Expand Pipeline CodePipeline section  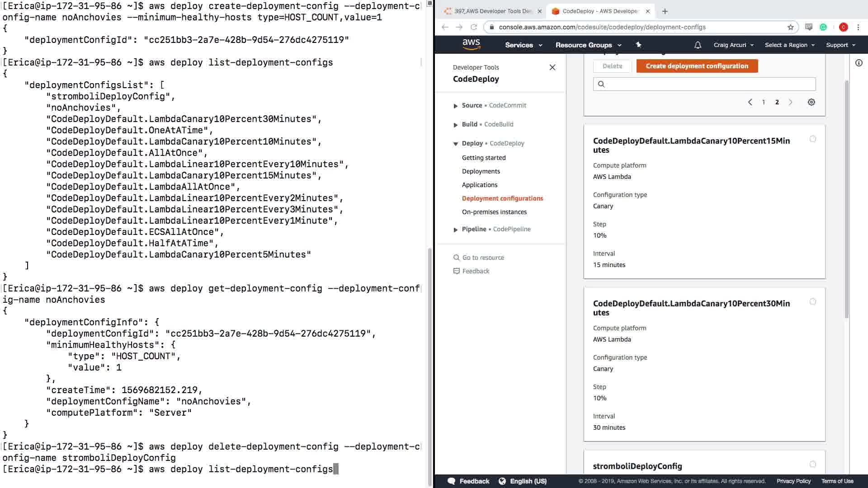point(455,230)
